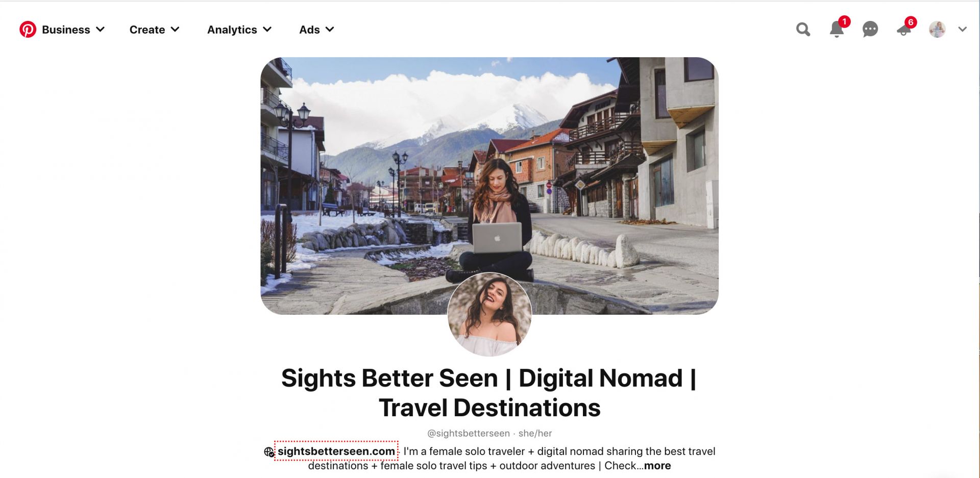Open search with the magnifying glass icon
980x478 pixels.
tap(803, 30)
